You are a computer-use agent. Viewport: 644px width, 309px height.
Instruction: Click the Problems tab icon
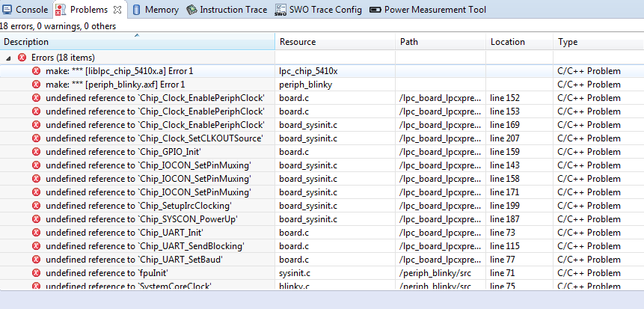(61, 10)
